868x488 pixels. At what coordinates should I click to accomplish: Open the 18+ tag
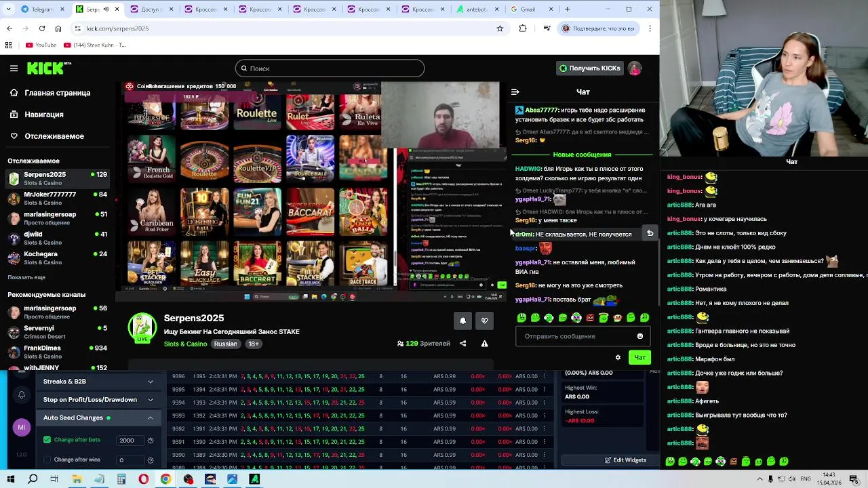click(x=254, y=344)
